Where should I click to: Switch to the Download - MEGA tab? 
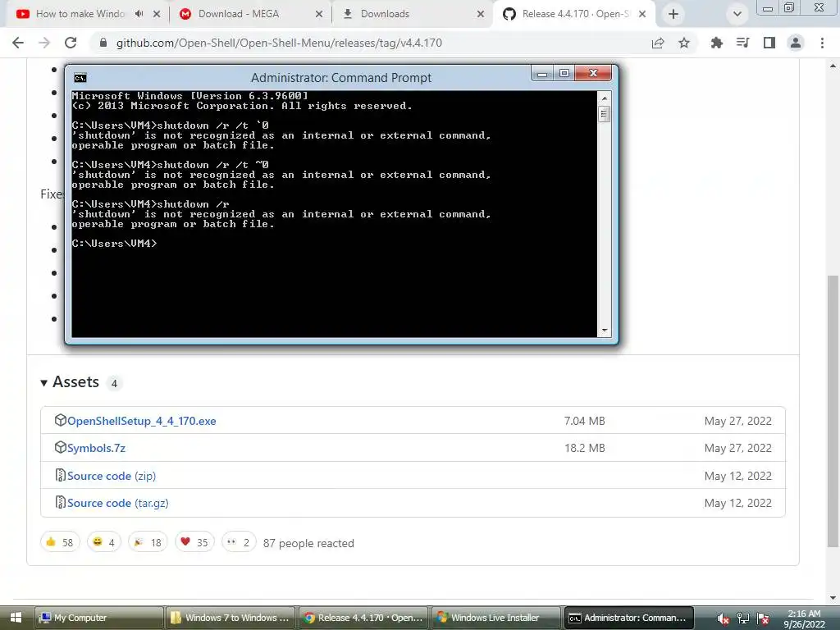click(239, 14)
